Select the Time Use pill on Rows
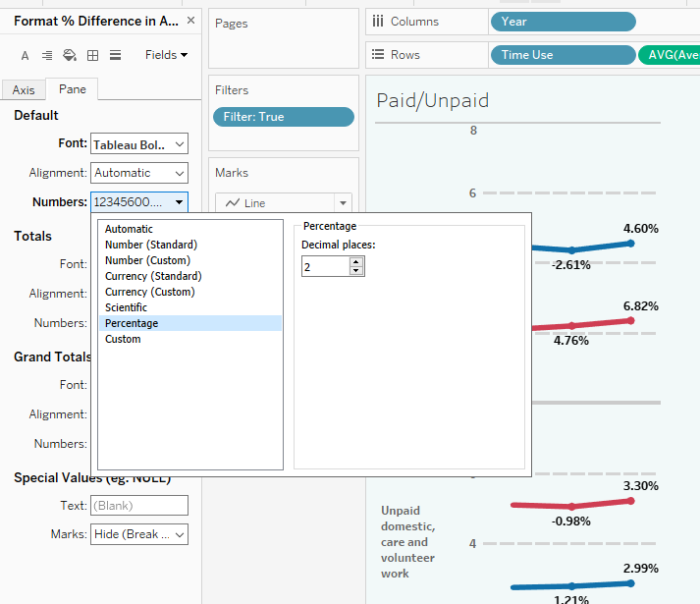 click(563, 55)
